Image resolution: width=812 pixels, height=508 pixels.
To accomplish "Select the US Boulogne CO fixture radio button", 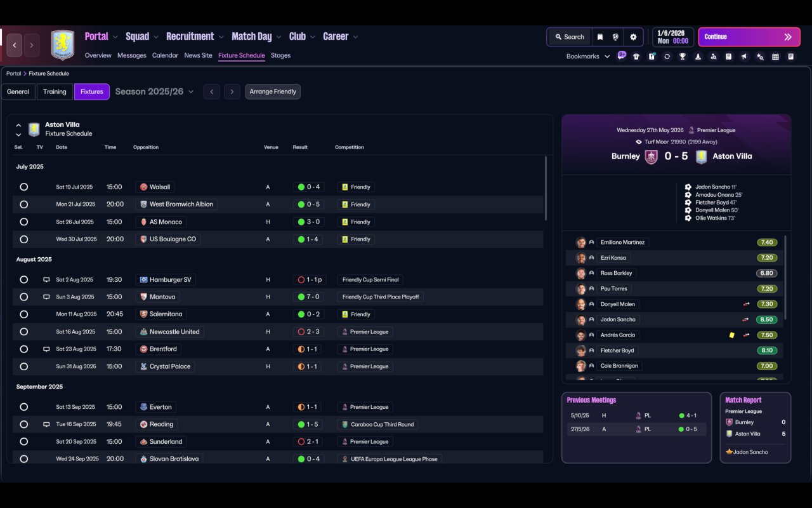I will coord(24,239).
